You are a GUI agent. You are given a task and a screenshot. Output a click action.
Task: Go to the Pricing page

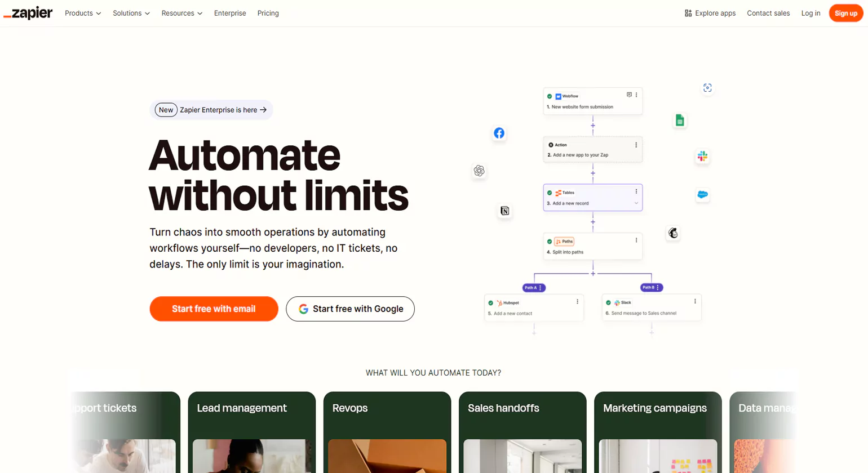[x=268, y=13]
